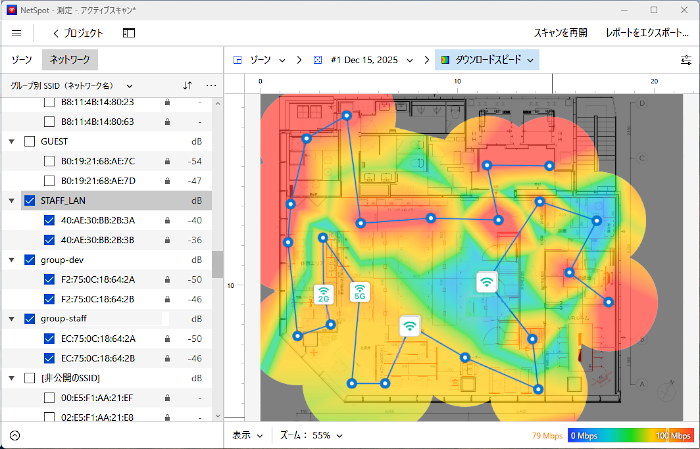The width and height of the screenshot is (700, 449).
Task: Click the レポートをエクスポート button
Action: [646, 33]
